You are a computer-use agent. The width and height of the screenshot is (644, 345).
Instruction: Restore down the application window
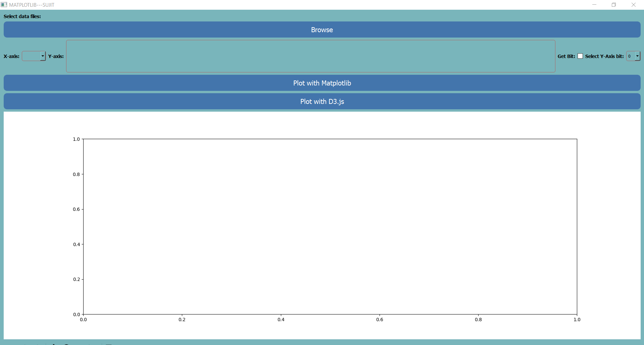(x=614, y=5)
